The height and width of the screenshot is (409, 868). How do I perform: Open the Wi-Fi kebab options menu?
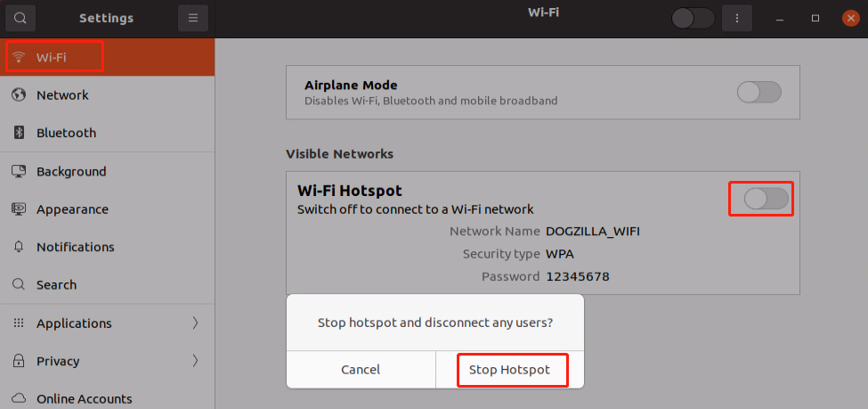[736, 18]
